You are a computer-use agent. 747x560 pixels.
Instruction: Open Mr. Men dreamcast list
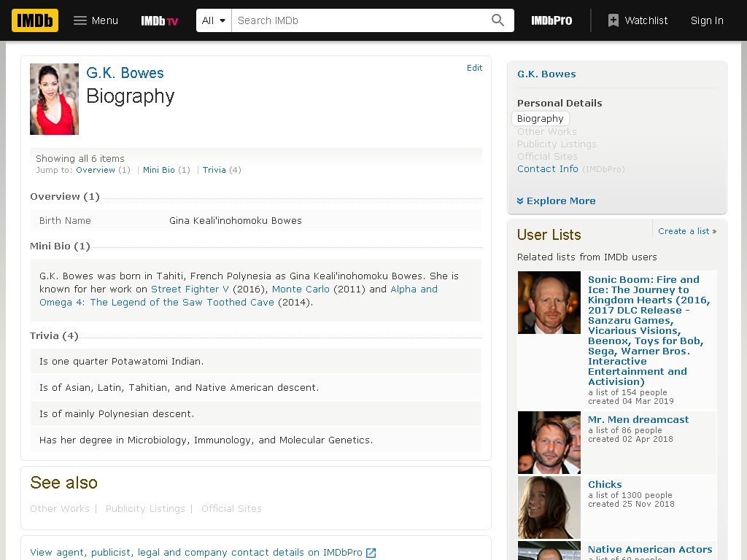click(x=638, y=419)
